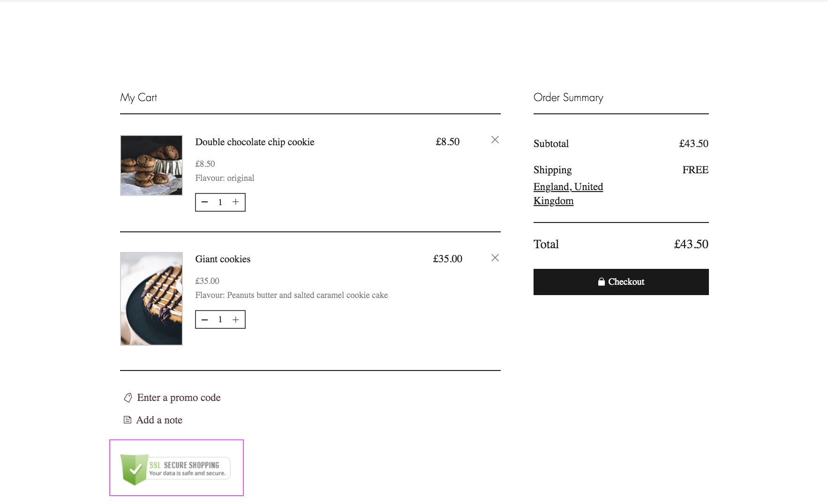The height and width of the screenshot is (504, 828).
Task: Click the Double chocolate chip cookie title
Action: [255, 142]
